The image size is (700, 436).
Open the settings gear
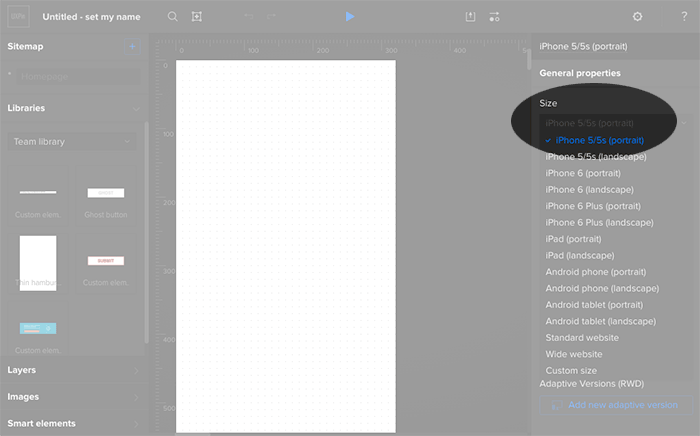point(638,17)
